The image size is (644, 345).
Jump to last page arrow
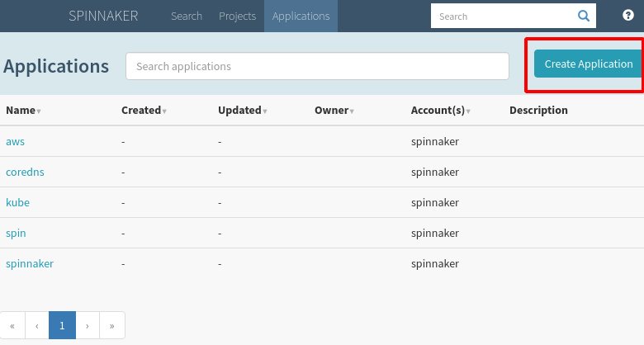[x=112, y=325]
